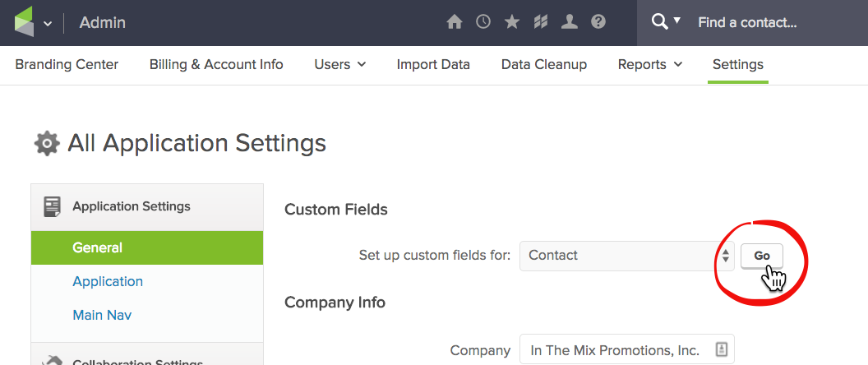Viewport: 868px width, 365px height.
Task: Go to the Home icon
Action: pos(455,22)
